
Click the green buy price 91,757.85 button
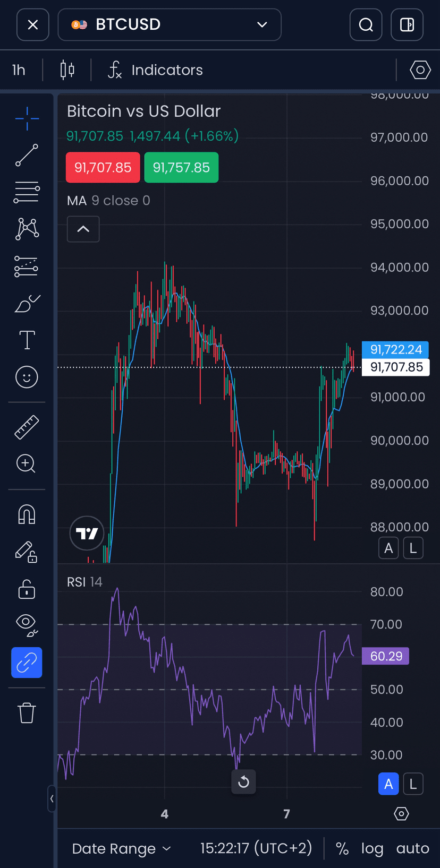tap(181, 167)
